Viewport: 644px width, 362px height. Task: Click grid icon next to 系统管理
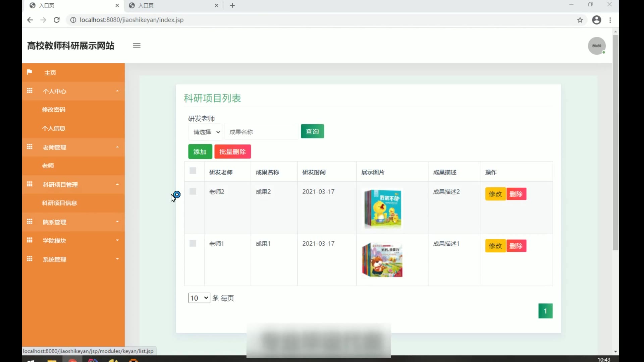30,259
